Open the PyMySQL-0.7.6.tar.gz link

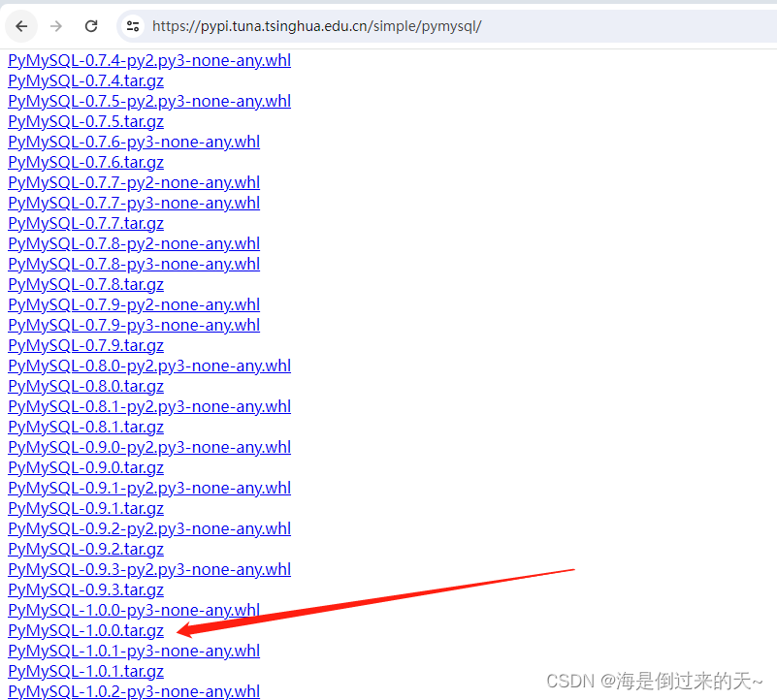coord(85,162)
